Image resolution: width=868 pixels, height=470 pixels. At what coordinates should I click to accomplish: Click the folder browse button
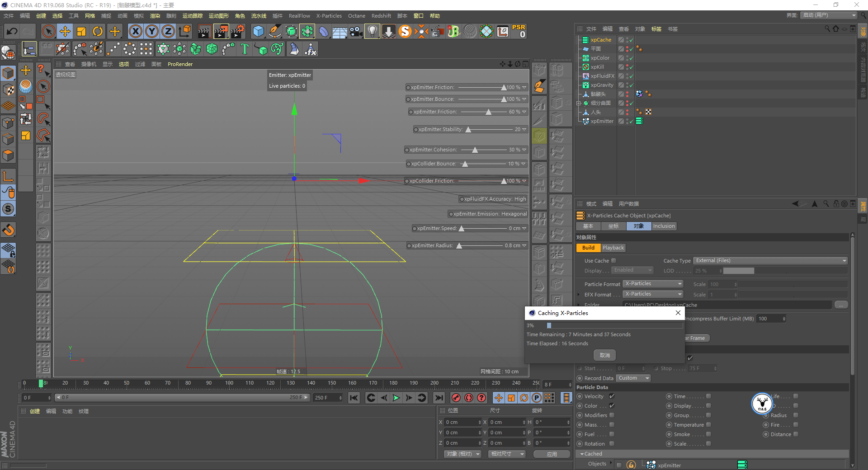[841, 305]
